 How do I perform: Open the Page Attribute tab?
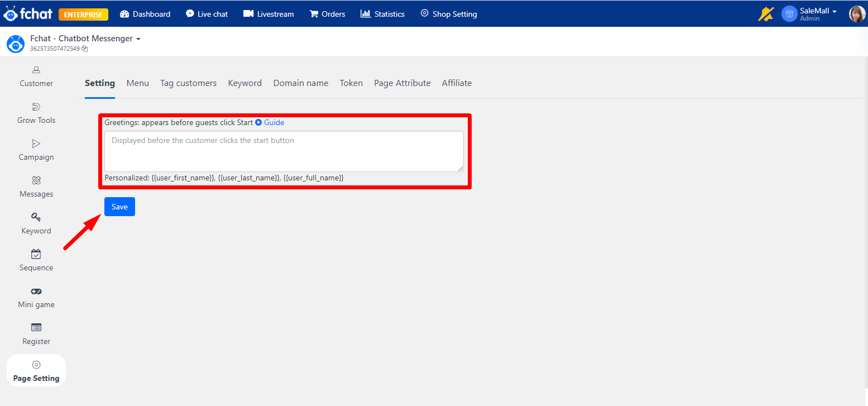402,83
